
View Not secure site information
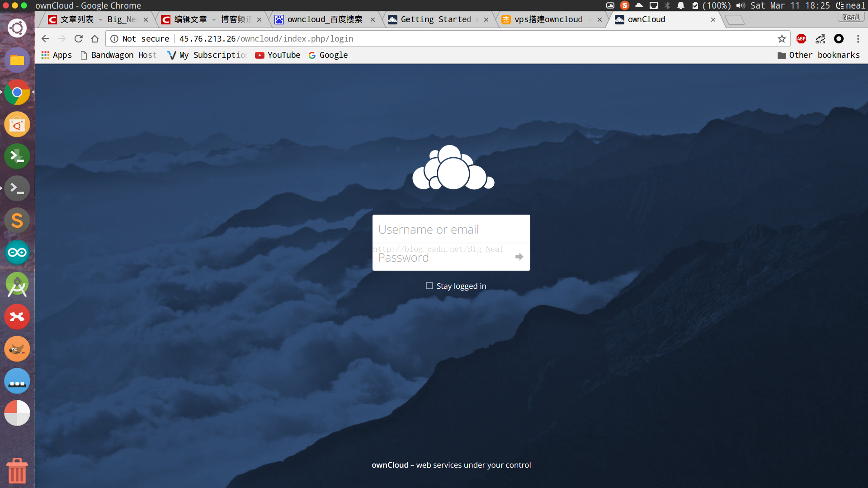(140, 39)
